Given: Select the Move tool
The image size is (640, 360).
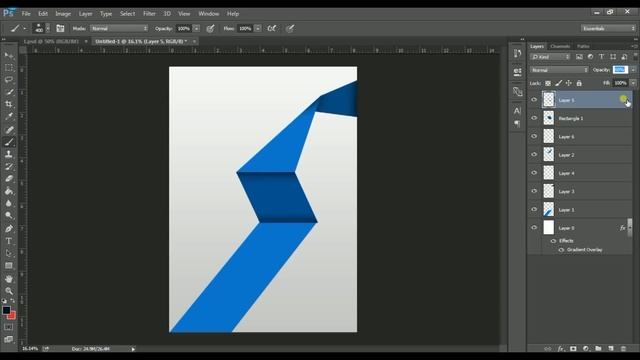Looking at the screenshot, I should pos(9,56).
